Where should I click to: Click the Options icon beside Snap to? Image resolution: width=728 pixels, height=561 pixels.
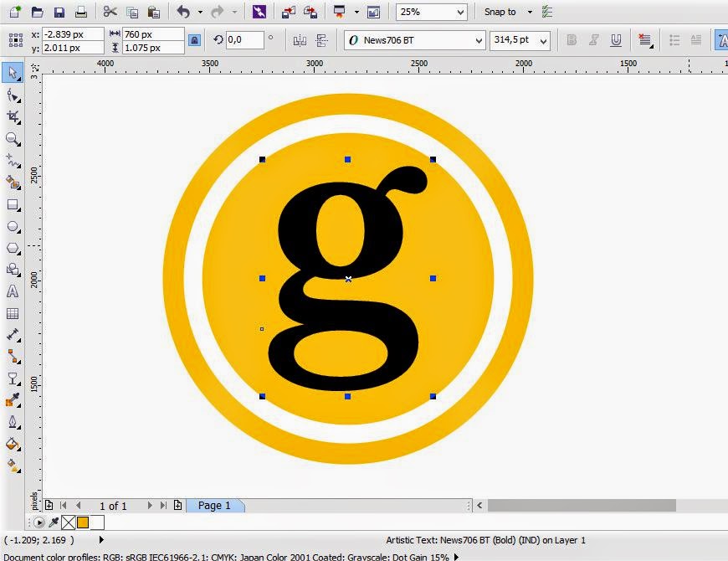[547, 12]
